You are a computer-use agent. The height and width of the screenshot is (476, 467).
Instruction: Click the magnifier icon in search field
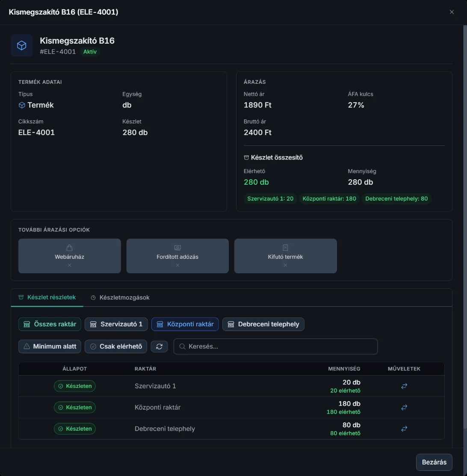(x=182, y=346)
